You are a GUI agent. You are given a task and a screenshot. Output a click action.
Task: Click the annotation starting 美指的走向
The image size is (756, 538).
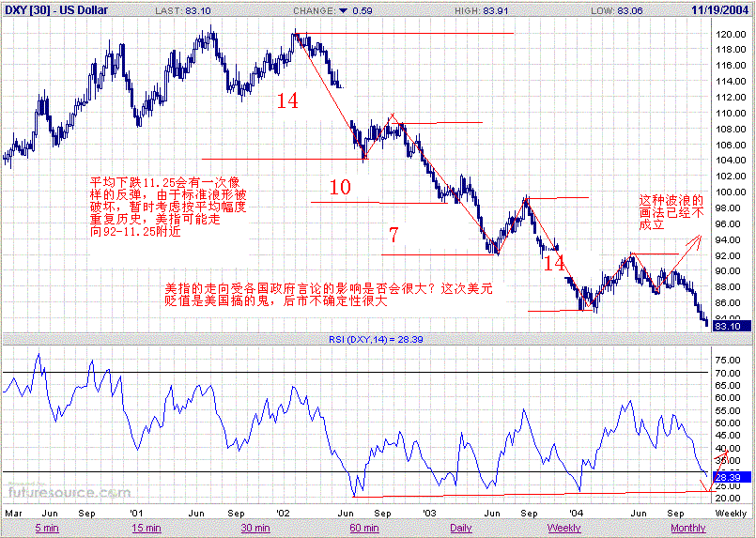click(x=329, y=295)
